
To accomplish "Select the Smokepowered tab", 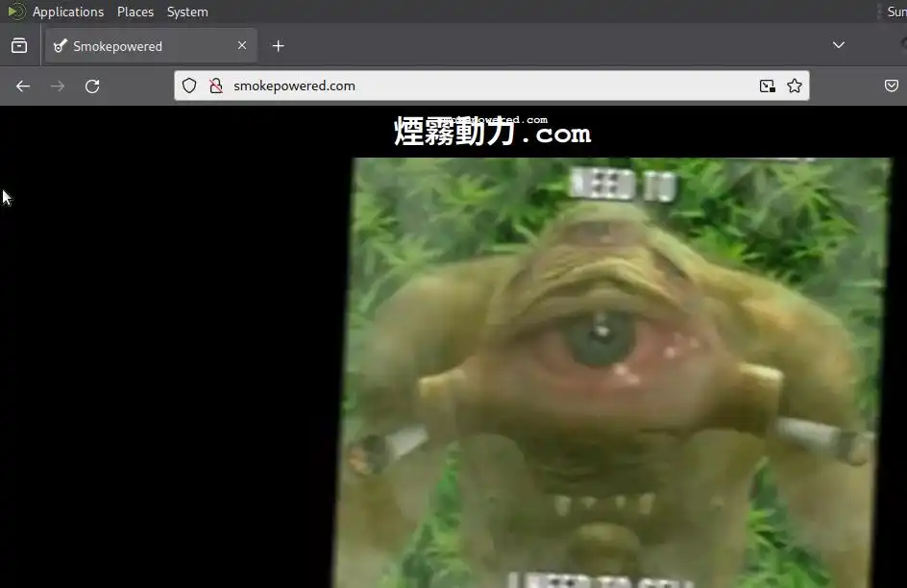I will coord(151,46).
